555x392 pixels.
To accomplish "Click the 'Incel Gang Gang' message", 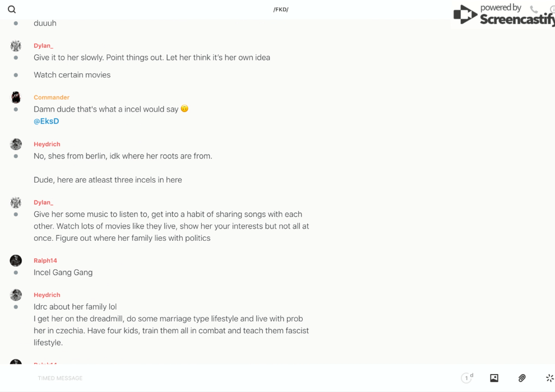I will click(63, 273).
